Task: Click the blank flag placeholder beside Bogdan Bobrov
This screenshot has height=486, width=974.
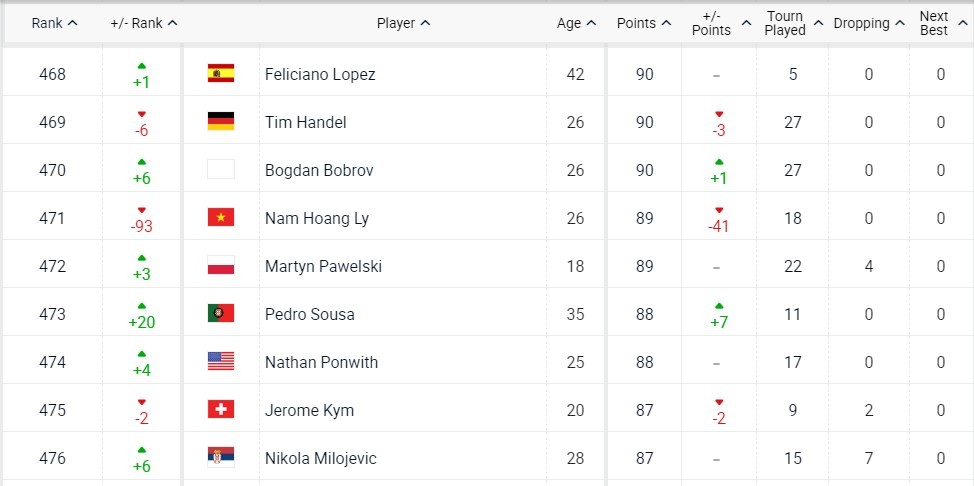Action: (x=220, y=170)
